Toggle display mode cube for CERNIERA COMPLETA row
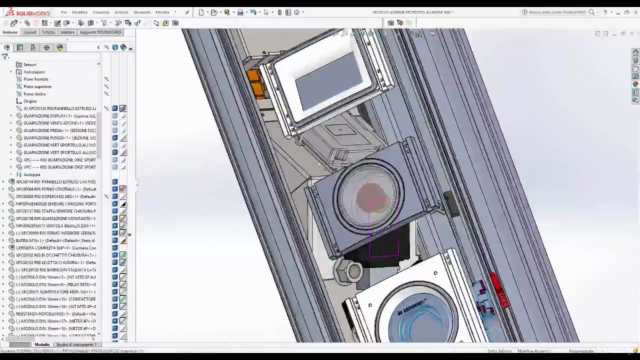The width and height of the screenshot is (640, 360). [115, 248]
